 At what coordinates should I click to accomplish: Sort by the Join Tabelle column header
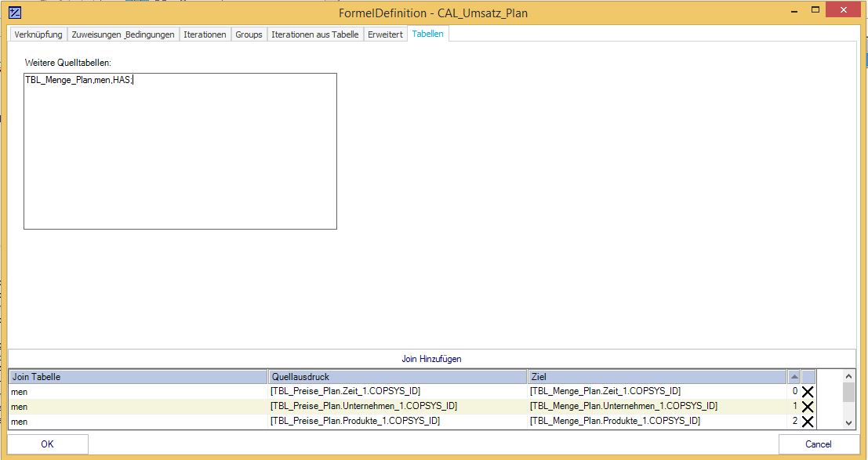pos(138,377)
